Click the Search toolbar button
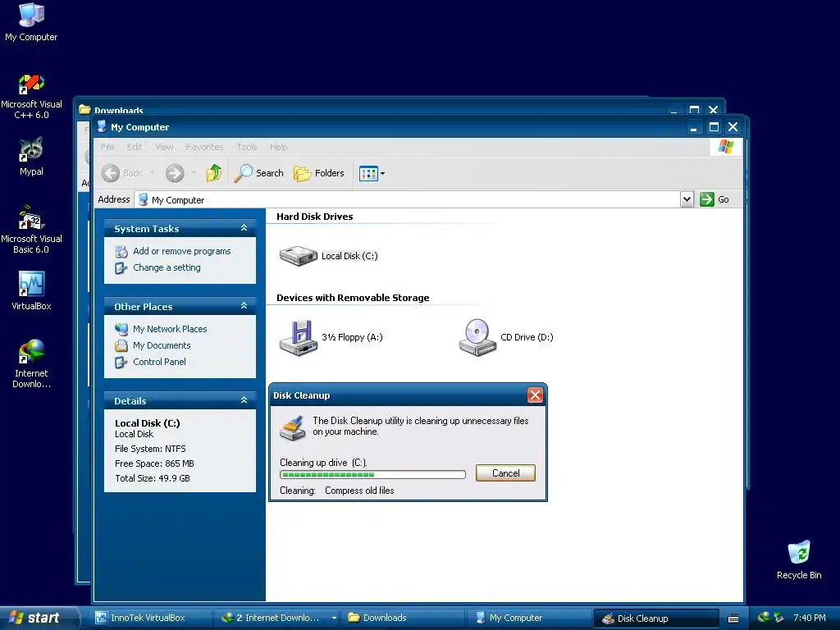 click(x=258, y=173)
